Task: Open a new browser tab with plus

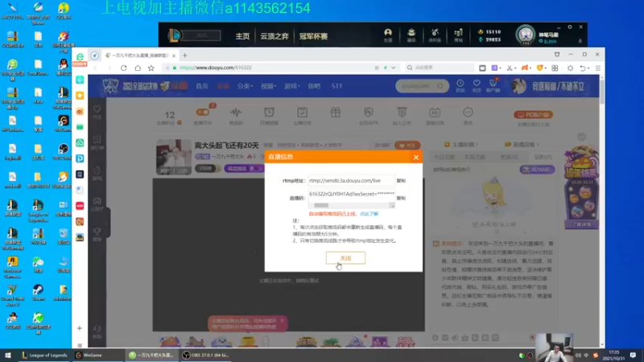Action: click(185, 56)
